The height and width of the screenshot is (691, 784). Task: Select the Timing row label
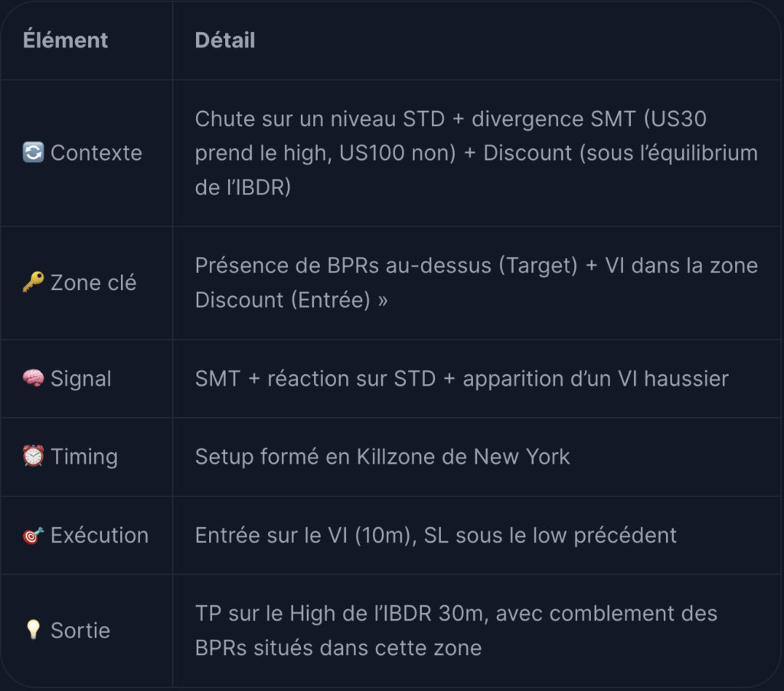[84, 457]
